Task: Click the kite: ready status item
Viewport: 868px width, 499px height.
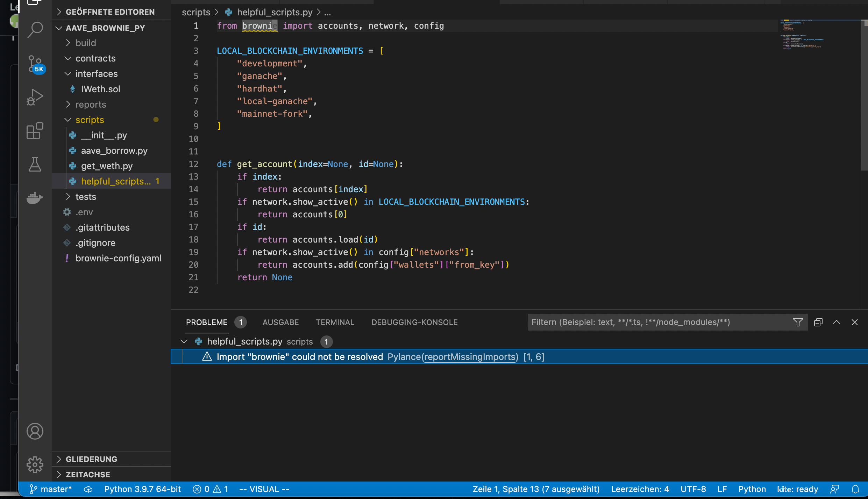Action: click(798, 489)
